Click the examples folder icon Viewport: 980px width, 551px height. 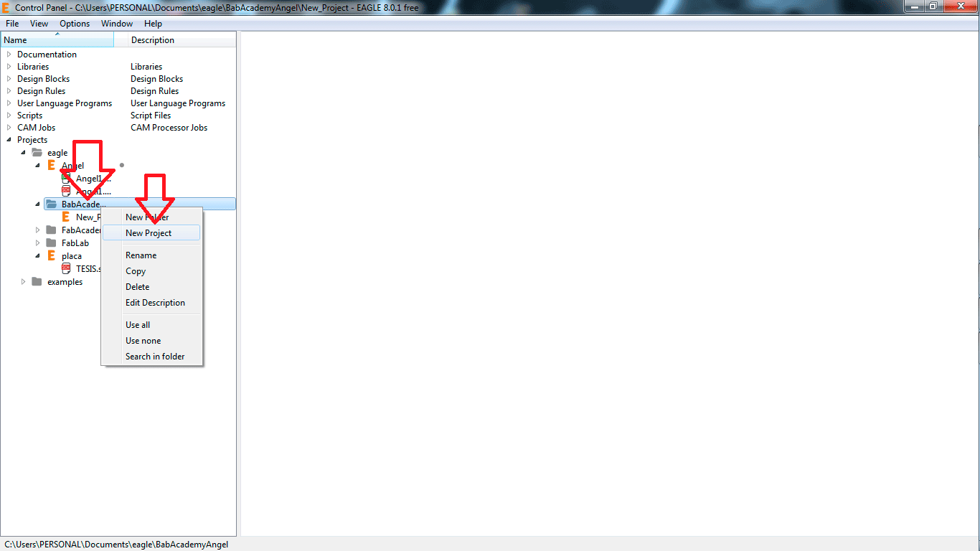[37, 282]
